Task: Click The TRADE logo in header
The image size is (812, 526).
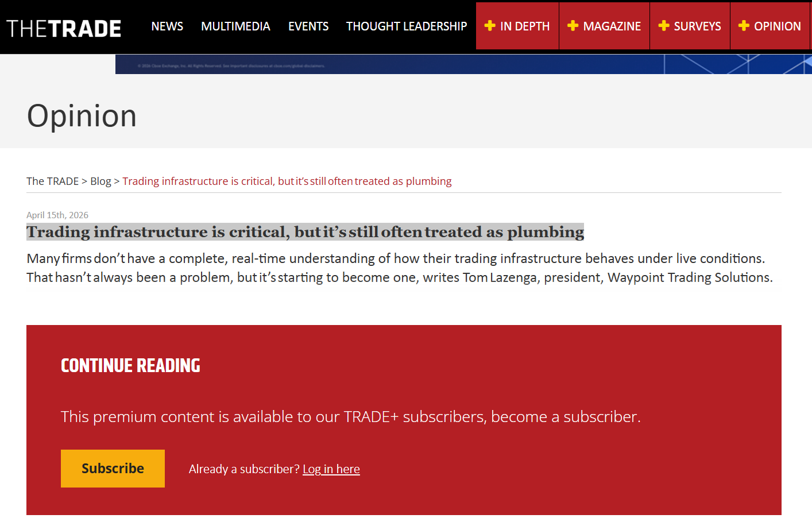Action: pyautogui.click(x=64, y=28)
